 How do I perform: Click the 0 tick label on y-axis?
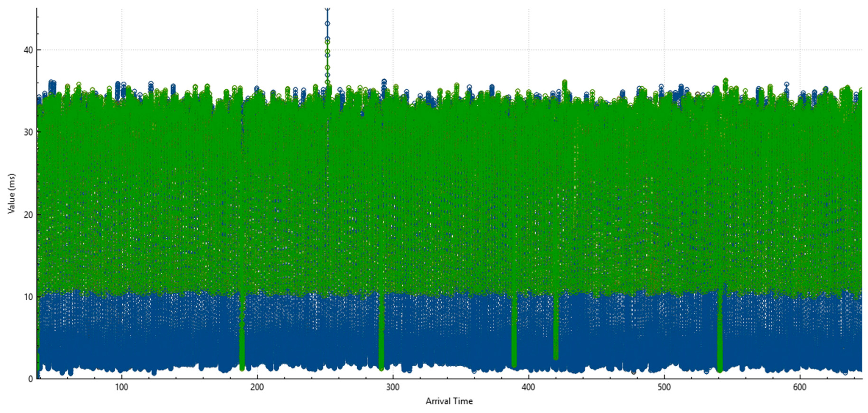click(x=31, y=379)
